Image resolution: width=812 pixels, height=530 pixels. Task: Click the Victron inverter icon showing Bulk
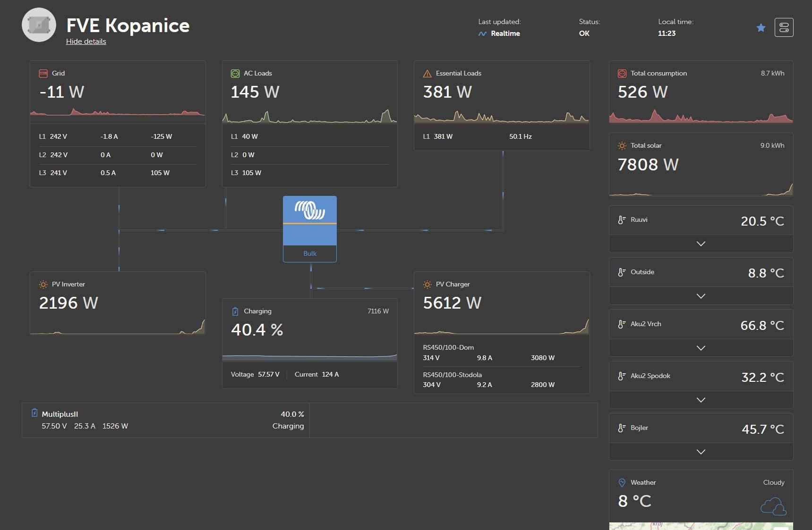pos(310,229)
